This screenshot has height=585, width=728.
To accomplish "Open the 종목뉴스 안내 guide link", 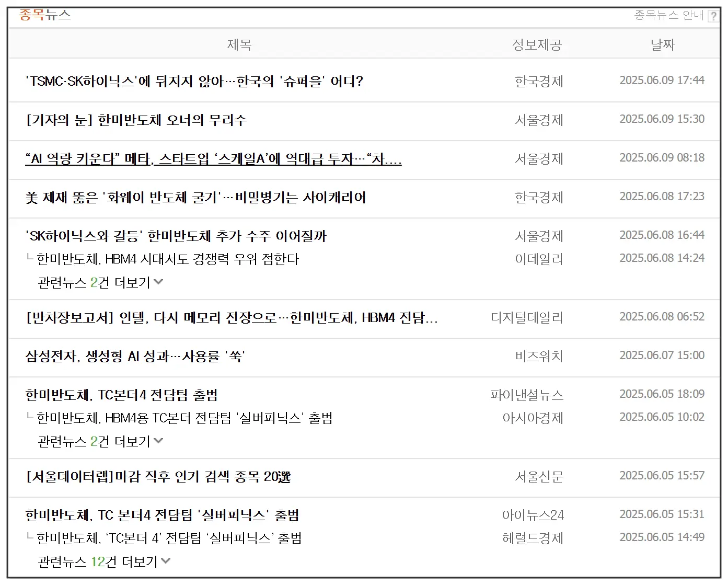I will point(669,15).
